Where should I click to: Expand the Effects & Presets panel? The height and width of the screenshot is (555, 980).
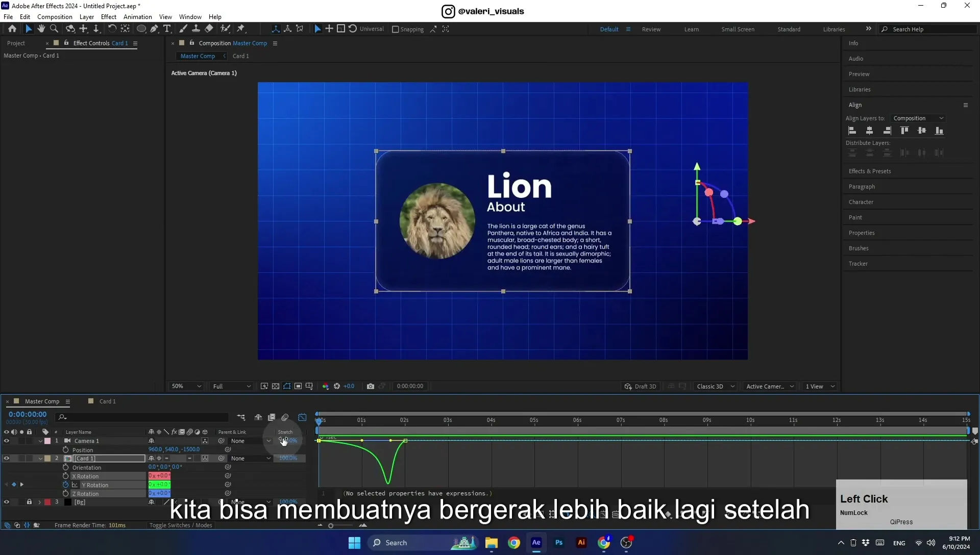[x=870, y=171]
